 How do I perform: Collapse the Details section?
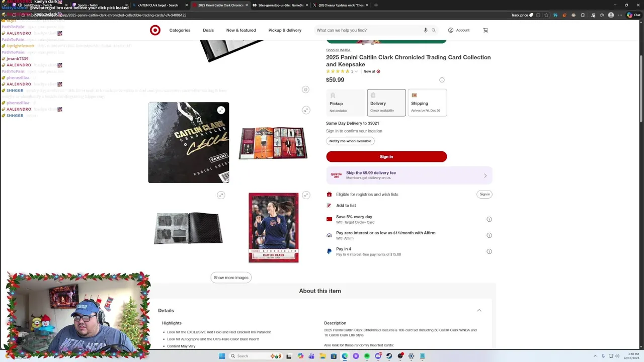479,310
